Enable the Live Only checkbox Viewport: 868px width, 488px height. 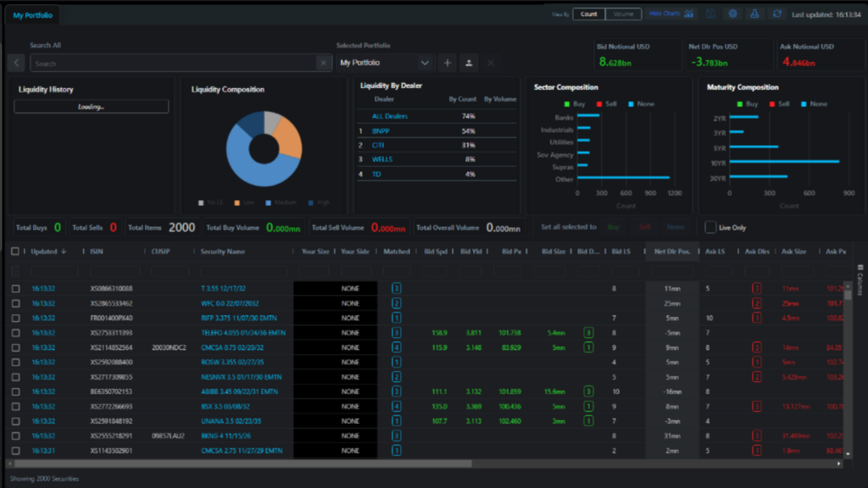(710, 227)
